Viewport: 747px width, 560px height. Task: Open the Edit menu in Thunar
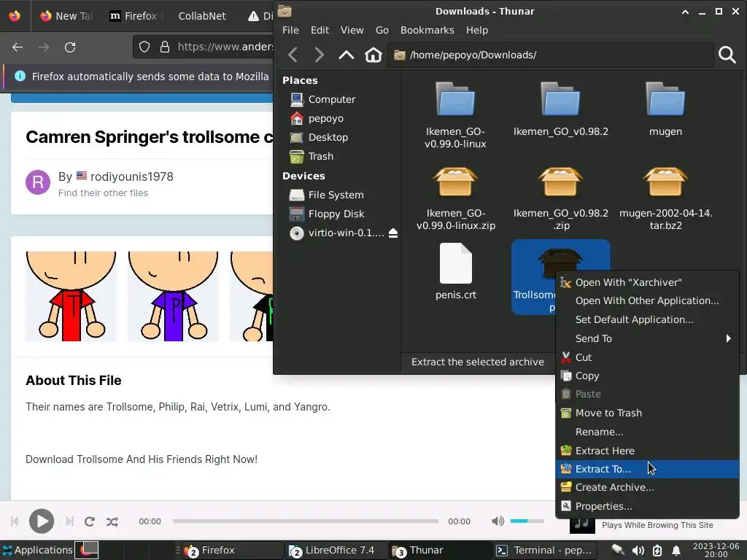click(x=320, y=30)
